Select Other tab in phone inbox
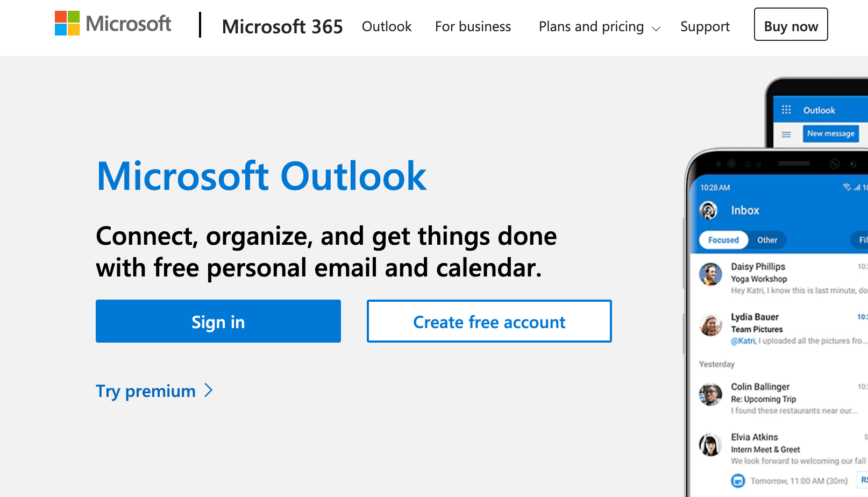Screen dimensions: 868x497 (767, 240)
